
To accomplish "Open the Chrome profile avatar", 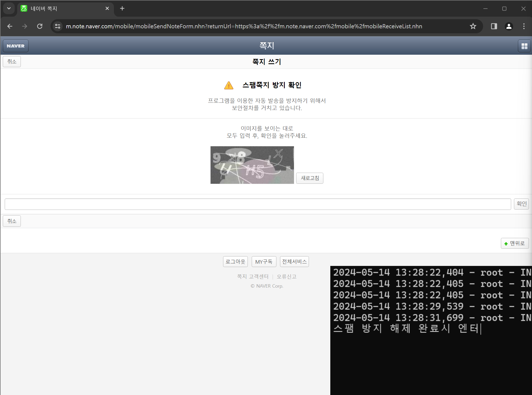I will (509, 26).
